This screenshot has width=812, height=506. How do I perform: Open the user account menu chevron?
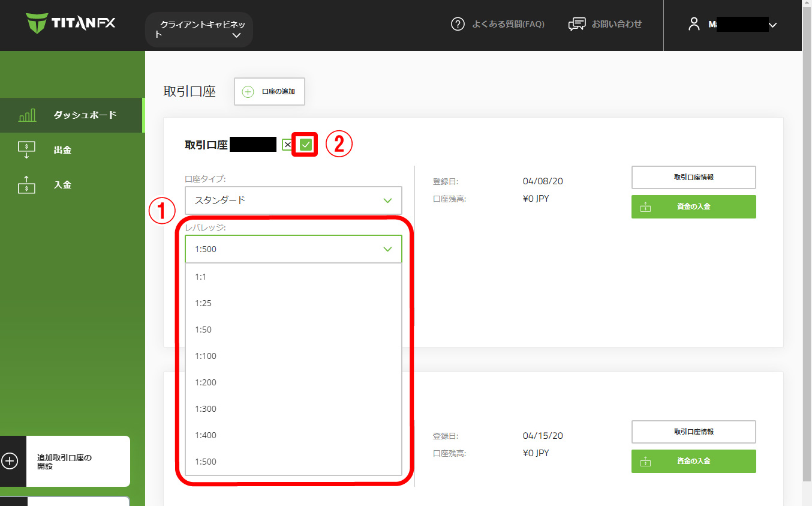click(772, 25)
